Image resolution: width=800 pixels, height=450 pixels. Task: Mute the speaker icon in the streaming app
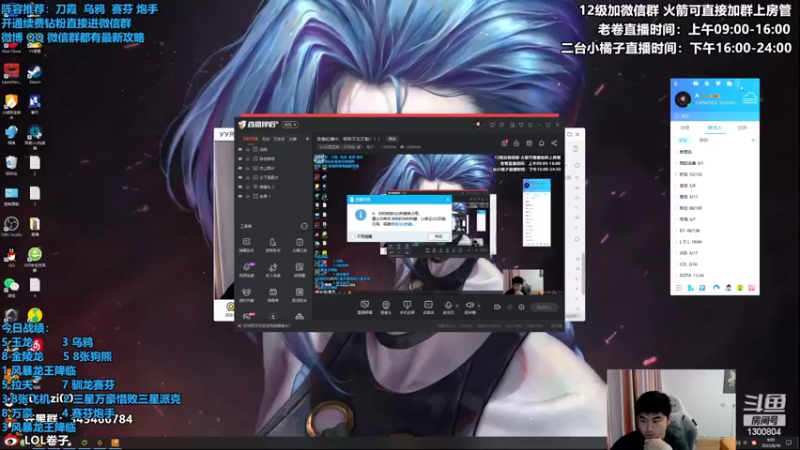click(x=469, y=306)
